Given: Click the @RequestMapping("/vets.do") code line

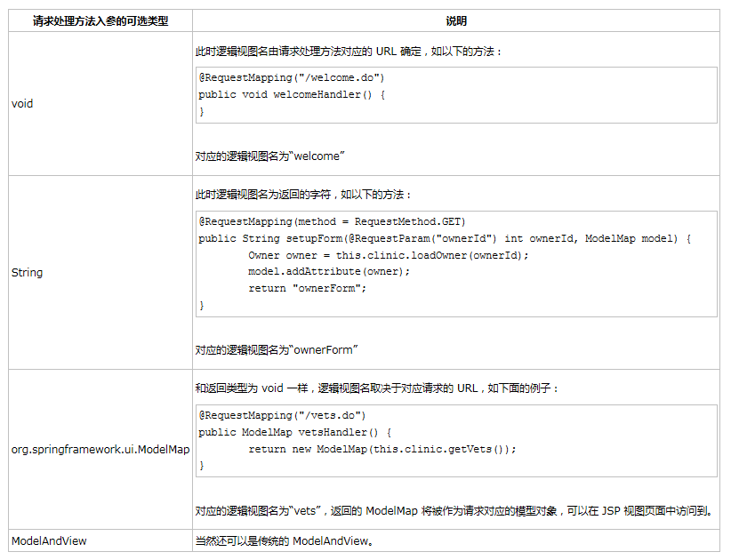Looking at the screenshot, I should click(282, 415).
